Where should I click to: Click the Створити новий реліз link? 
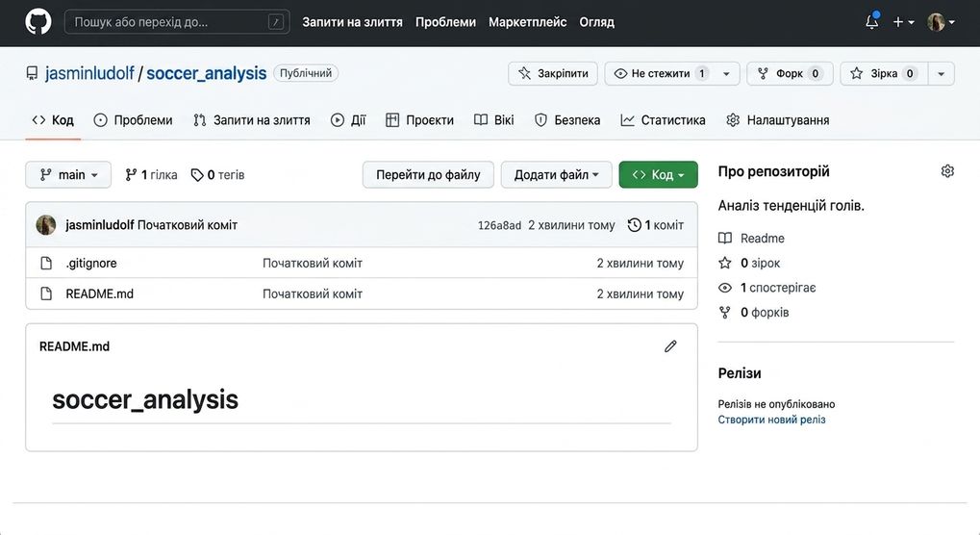[772, 420]
